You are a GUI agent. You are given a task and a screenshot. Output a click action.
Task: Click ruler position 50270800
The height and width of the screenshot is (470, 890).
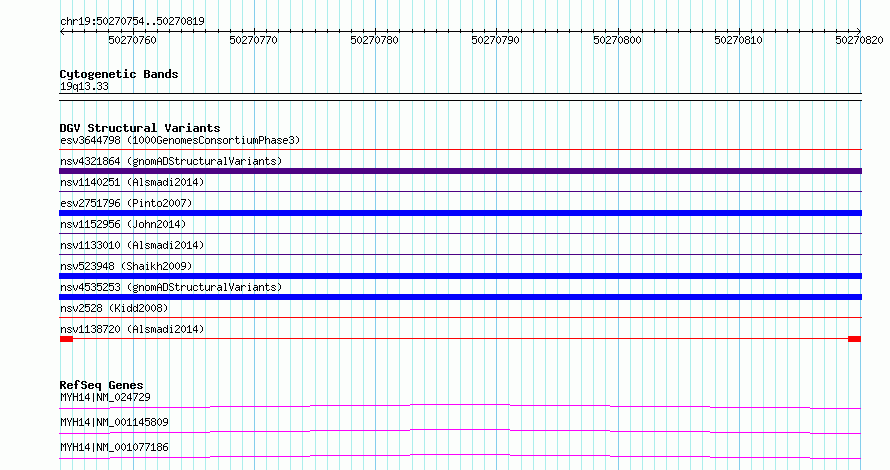click(617, 40)
